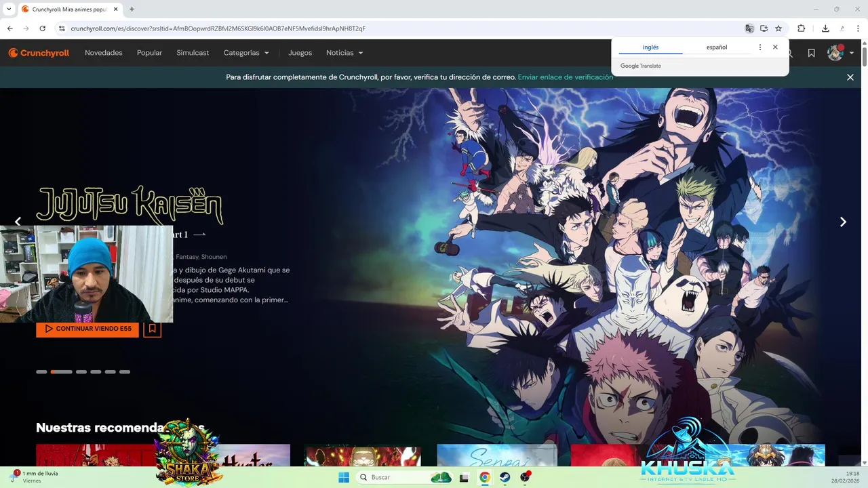Open the Jujutsu Kaisen title logo
The width and height of the screenshot is (868, 488).
tap(130, 204)
